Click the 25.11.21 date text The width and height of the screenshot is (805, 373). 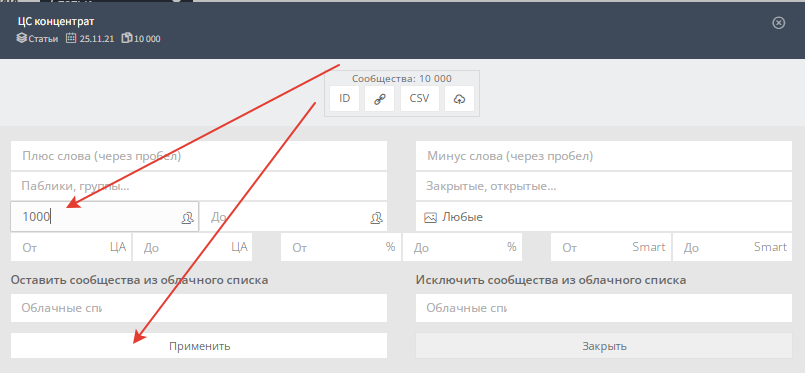click(x=98, y=38)
